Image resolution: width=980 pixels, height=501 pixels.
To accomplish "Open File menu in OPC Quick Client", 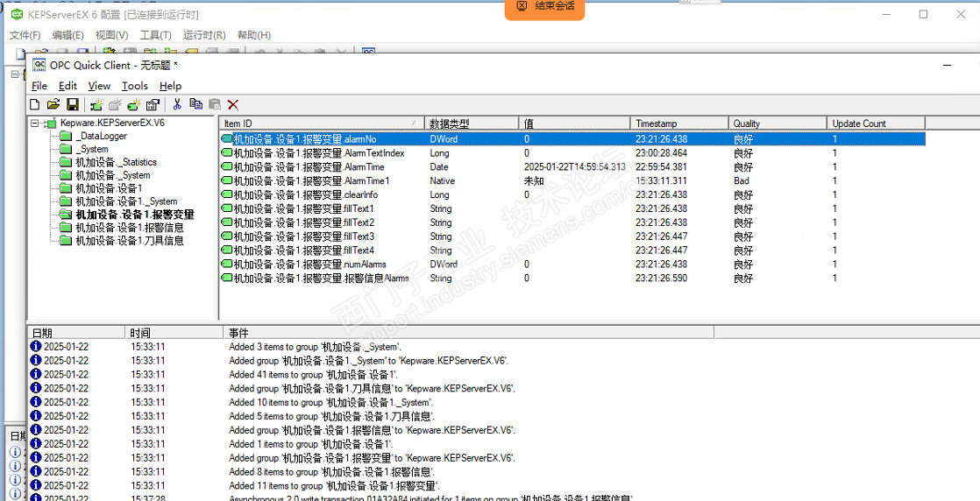I will (x=39, y=86).
